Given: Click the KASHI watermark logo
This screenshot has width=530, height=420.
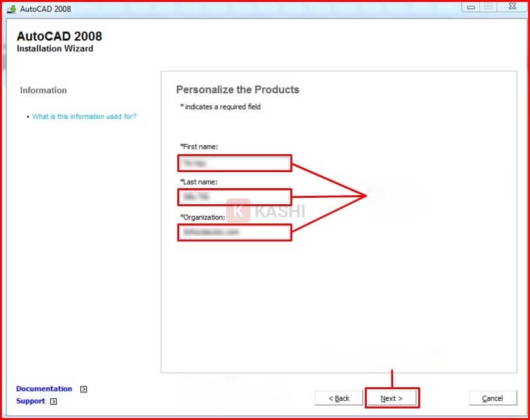Looking at the screenshot, I should coord(238,211).
